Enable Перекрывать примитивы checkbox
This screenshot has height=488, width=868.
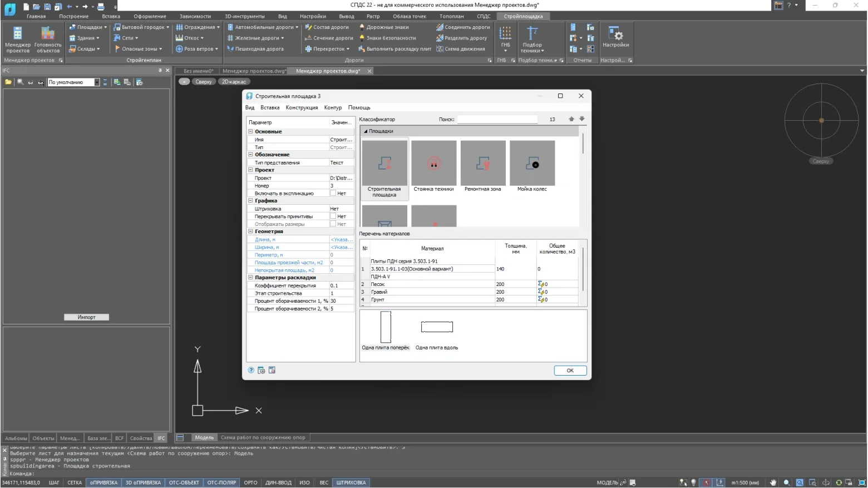click(333, 216)
